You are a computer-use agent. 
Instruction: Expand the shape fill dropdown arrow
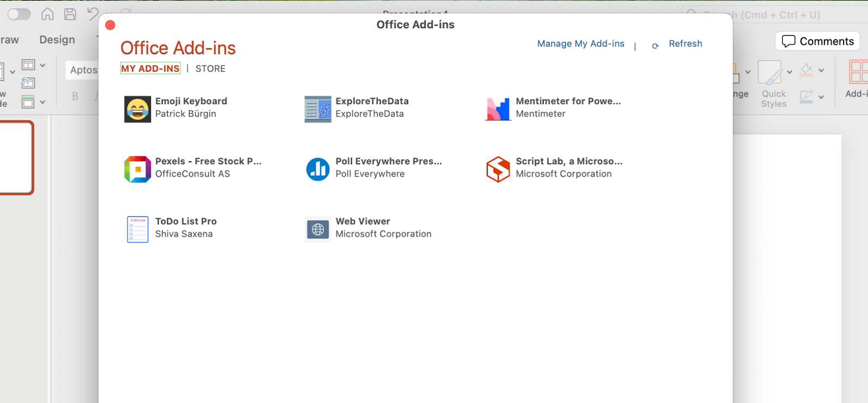[821, 71]
